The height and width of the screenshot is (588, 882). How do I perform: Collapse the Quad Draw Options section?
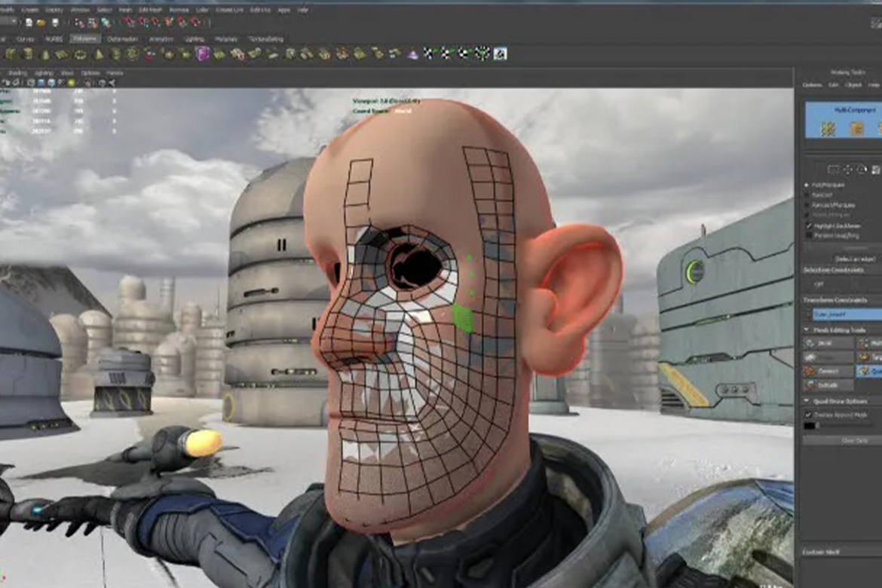click(x=807, y=401)
